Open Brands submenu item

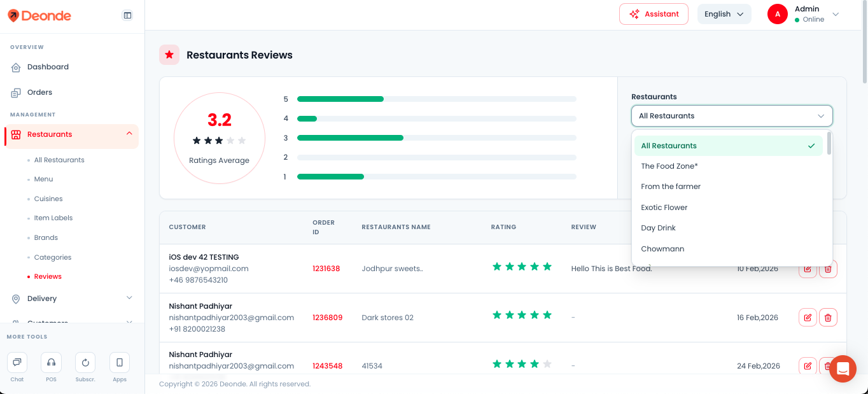tap(46, 237)
